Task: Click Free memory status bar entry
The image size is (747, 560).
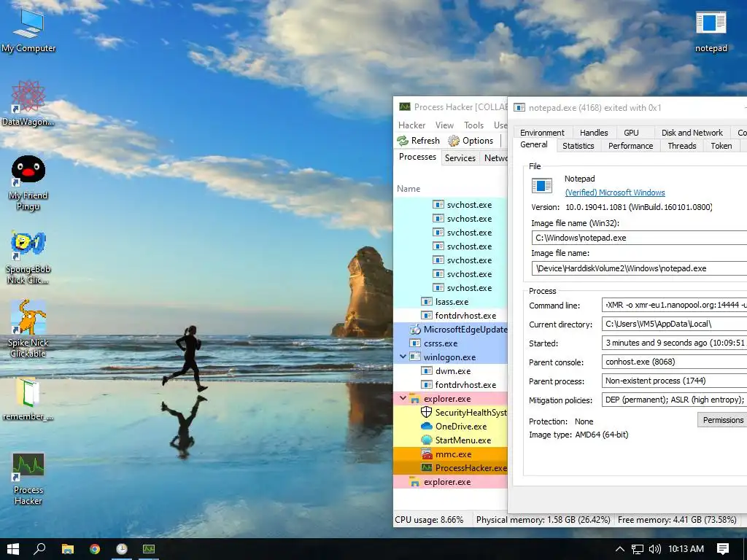Action: pos(677,519)
